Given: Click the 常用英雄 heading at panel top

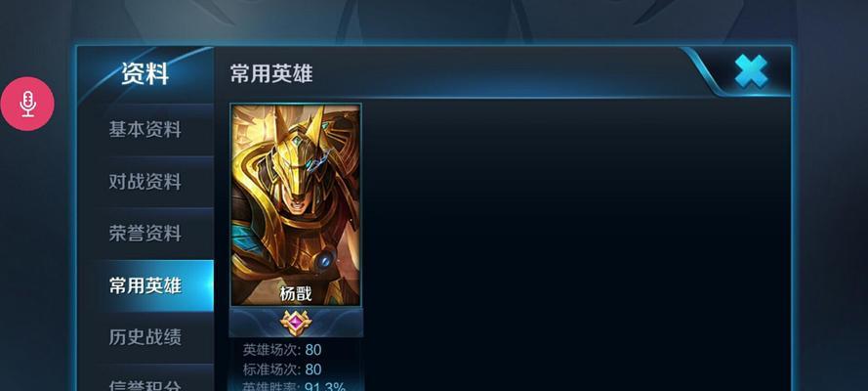Looking at the screenshot, I should pyautogui.click(x=271, y=73).
